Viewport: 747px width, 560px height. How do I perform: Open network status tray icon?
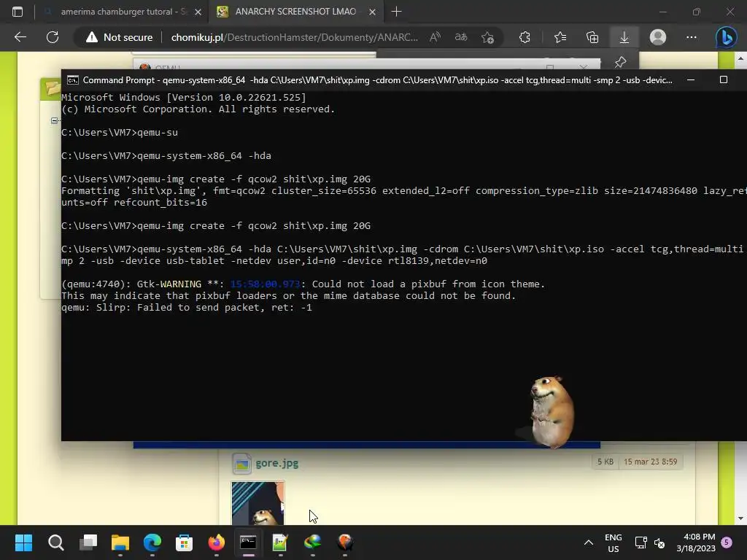click(x=640, y=542)
